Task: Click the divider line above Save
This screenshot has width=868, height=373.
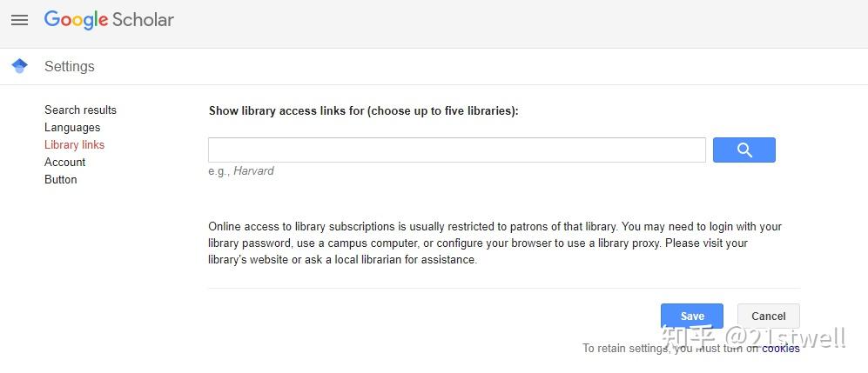Action: (x=503, y=288)
